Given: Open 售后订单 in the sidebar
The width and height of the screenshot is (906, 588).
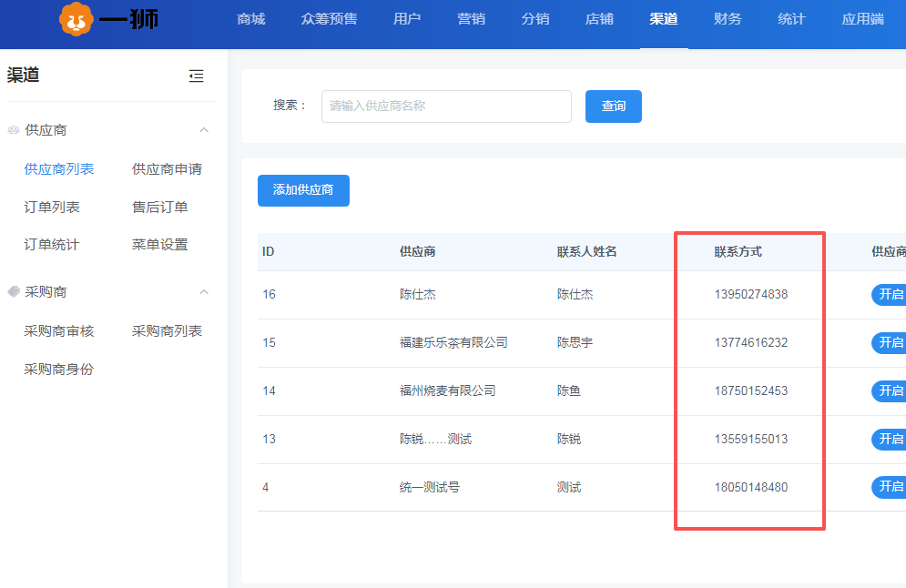Looking at the screenshot, I should pos(159,208).
